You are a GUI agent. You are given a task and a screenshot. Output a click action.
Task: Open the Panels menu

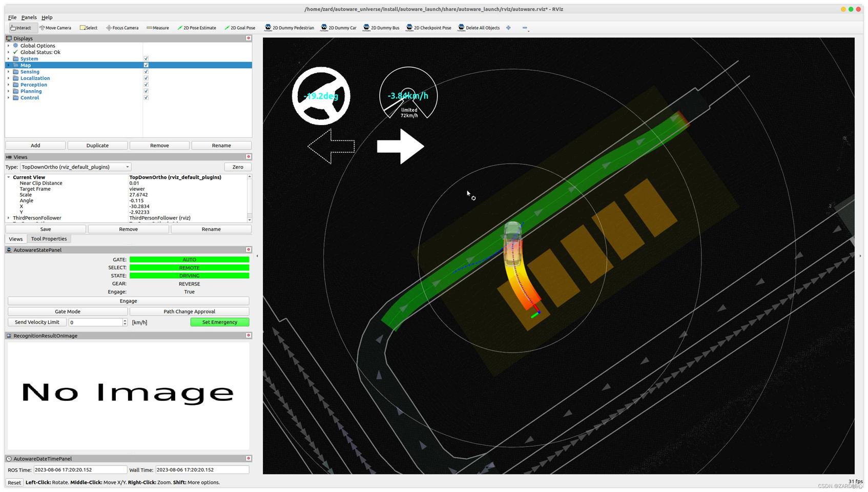coord(29,17)
